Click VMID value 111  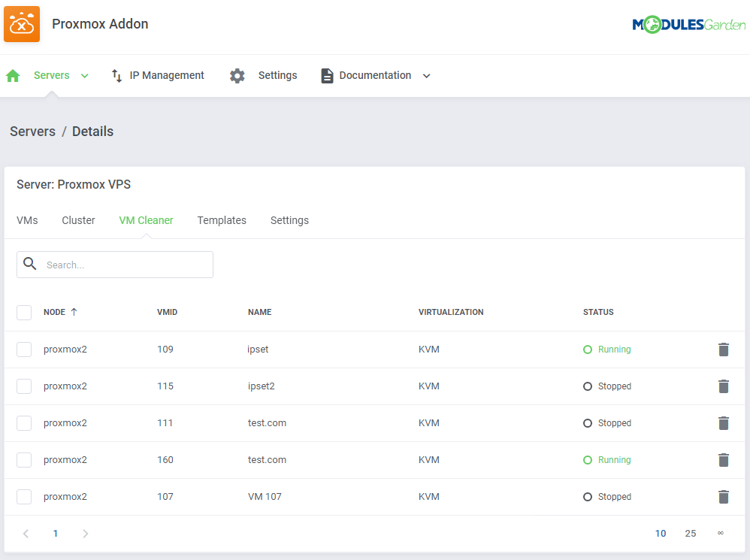coord(165,423)
